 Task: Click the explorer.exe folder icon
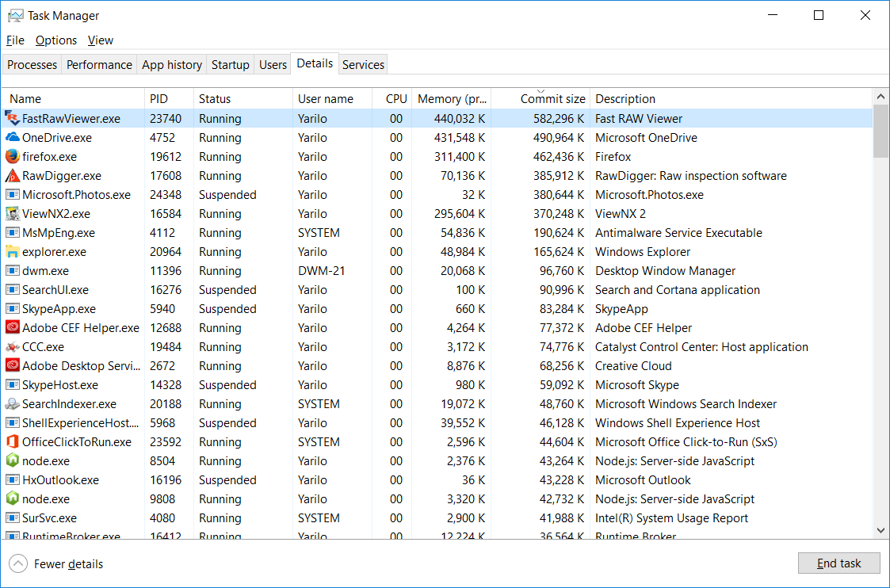tap(13, 252)
